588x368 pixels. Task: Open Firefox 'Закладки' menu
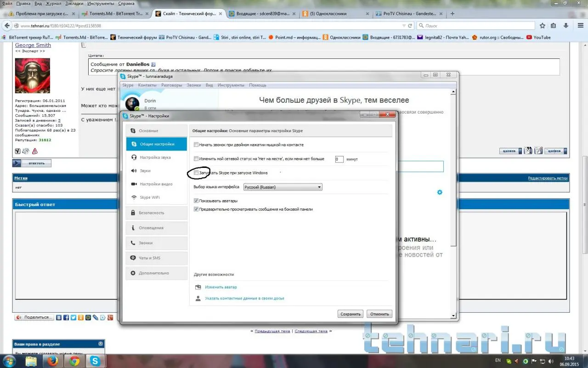click(74, 3)
